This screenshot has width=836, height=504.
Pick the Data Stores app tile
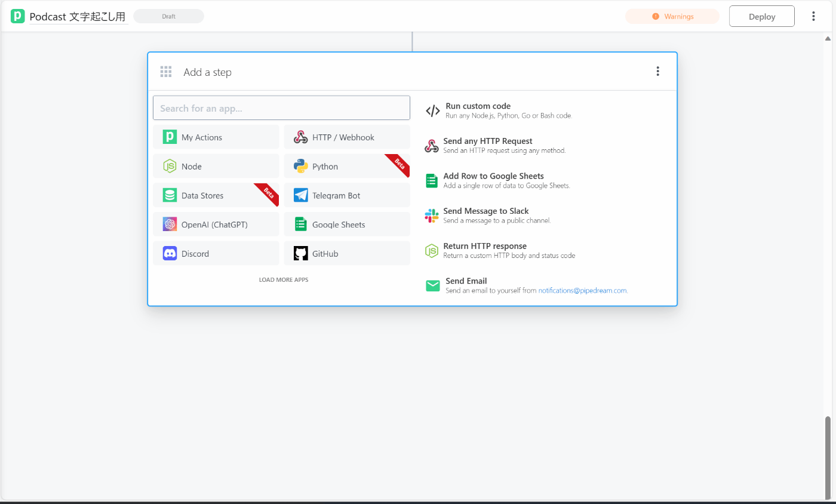pos(216,195)
